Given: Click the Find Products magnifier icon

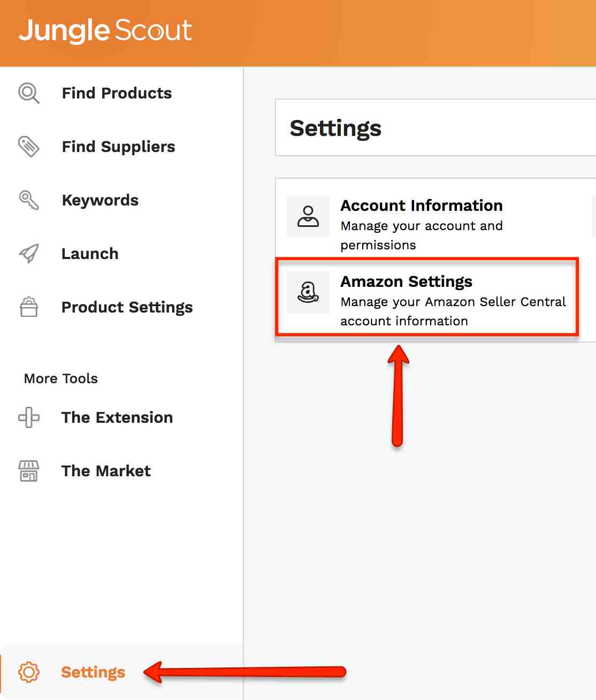Looking at the screenshot, I should (29, 93).
